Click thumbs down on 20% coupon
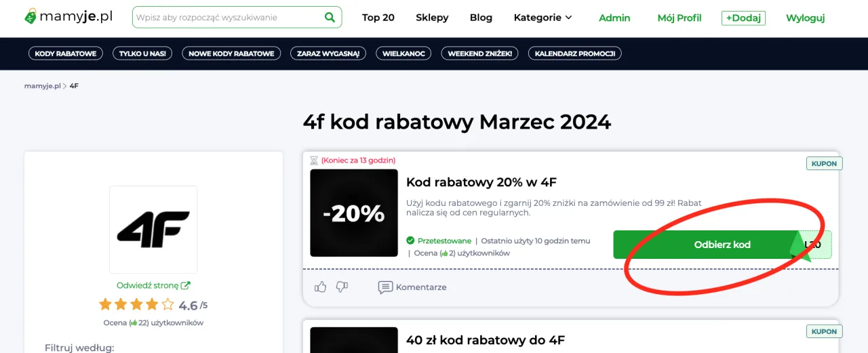Viewport: 868px width, 353px height. (x=342, y=287)
